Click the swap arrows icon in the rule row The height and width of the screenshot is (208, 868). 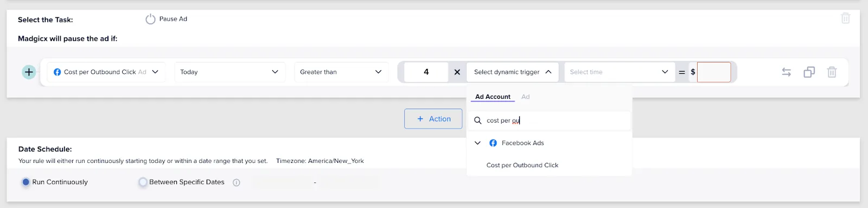click(786, 72)
